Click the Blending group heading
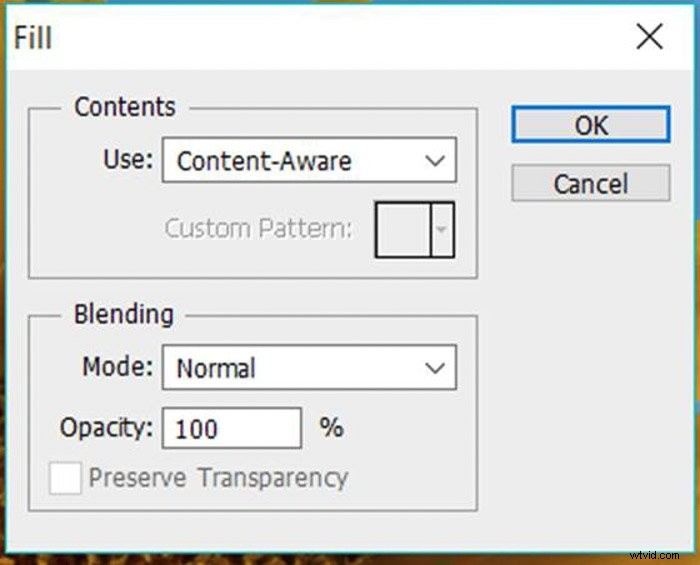This screenshot has height=565, width=700. 123,314
